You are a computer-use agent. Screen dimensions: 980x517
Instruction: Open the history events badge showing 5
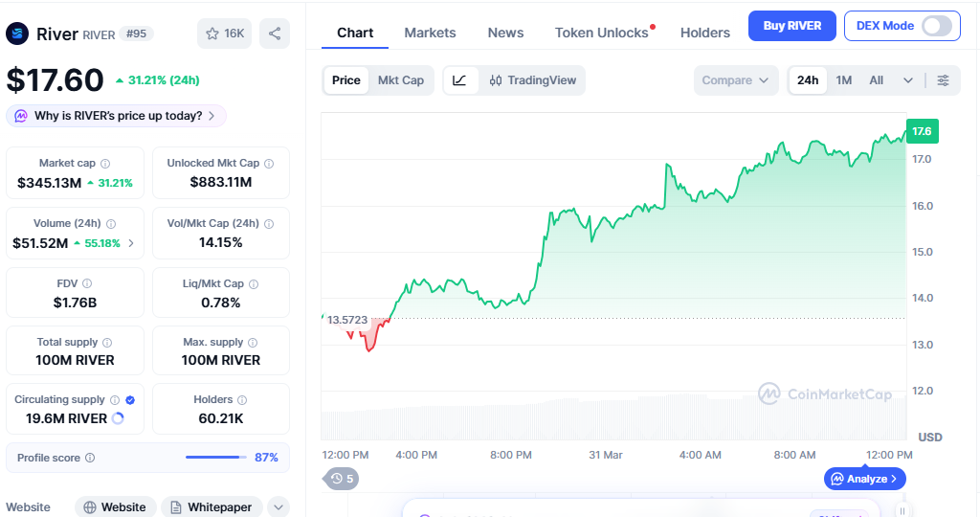coord(342,479)
